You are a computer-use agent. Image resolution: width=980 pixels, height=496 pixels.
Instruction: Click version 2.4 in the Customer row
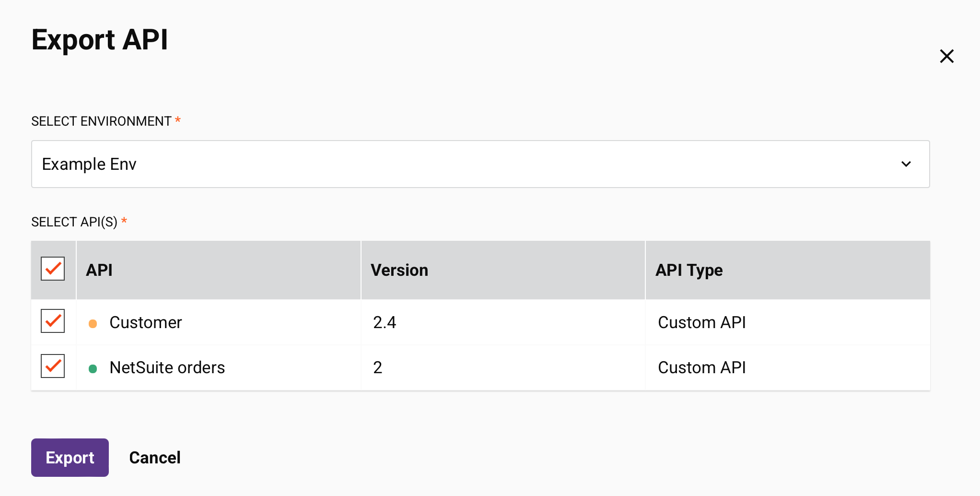(x=385, y=322)
